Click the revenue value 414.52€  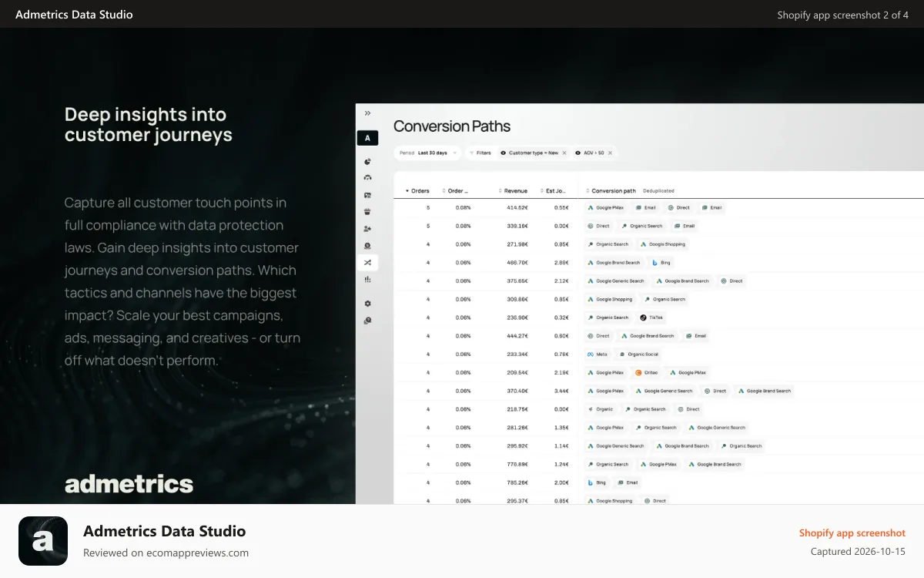click(517, 207)
